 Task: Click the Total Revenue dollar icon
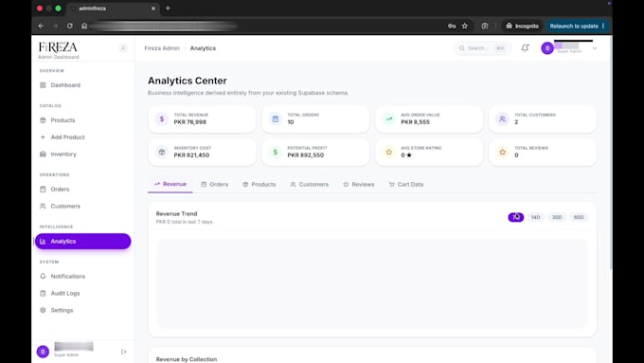[162, 118]
